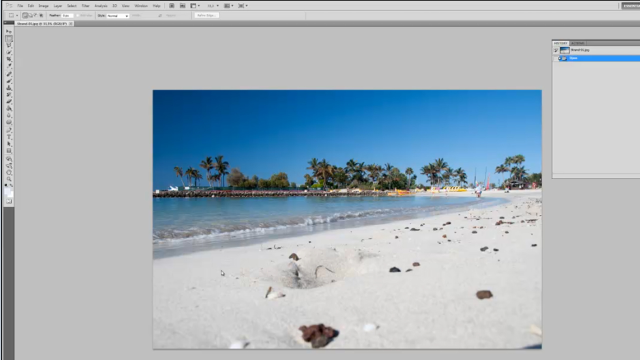Screen dimensions: 640x360
Task: Open the File menu
Action: pos(20,6)
